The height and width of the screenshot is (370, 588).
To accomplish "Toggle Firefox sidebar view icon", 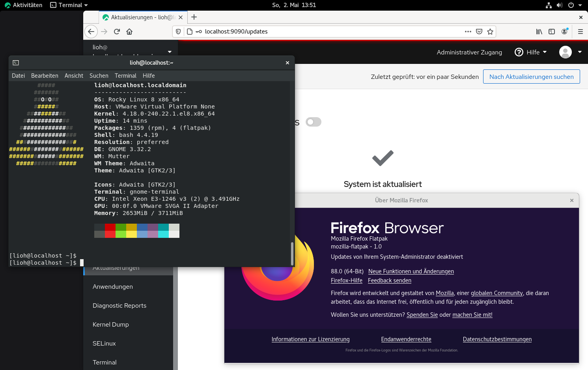I will (552, 32).
